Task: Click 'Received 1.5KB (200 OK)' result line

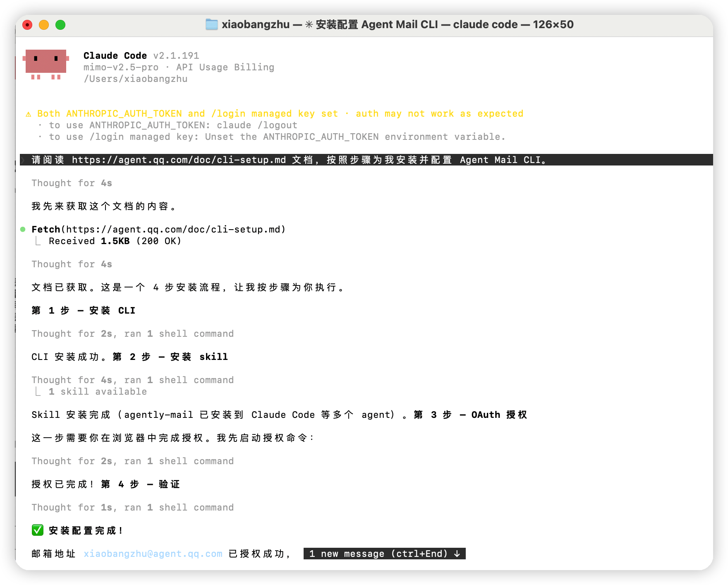Action: coord(115,241)
